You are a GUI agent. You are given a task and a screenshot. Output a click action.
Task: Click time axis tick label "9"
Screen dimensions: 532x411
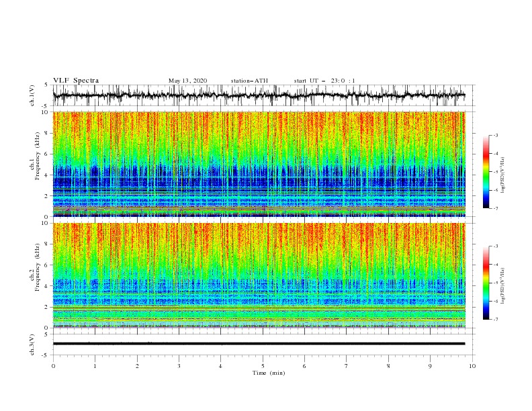tap(430, 366)
